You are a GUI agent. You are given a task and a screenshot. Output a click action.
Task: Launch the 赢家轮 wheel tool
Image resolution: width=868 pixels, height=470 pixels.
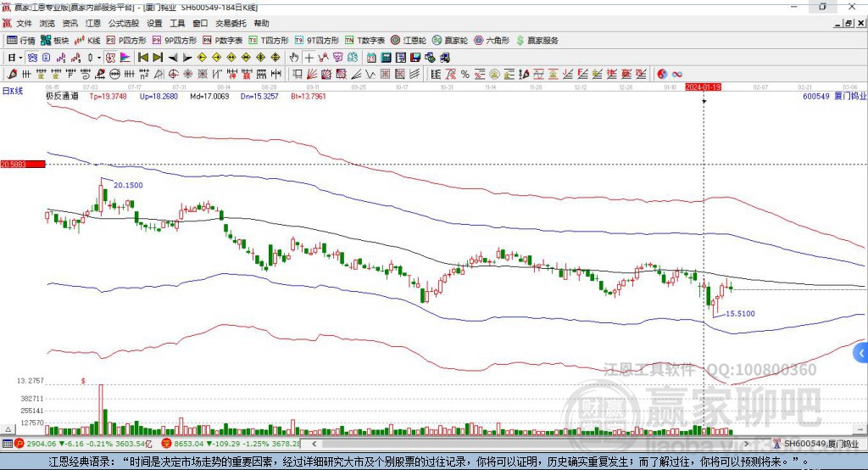tap(450, 41)
